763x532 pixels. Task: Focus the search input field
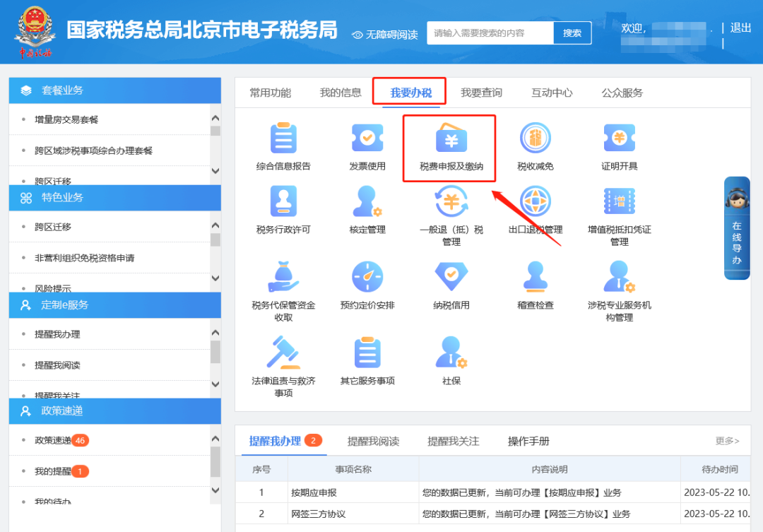click(490, 33)
